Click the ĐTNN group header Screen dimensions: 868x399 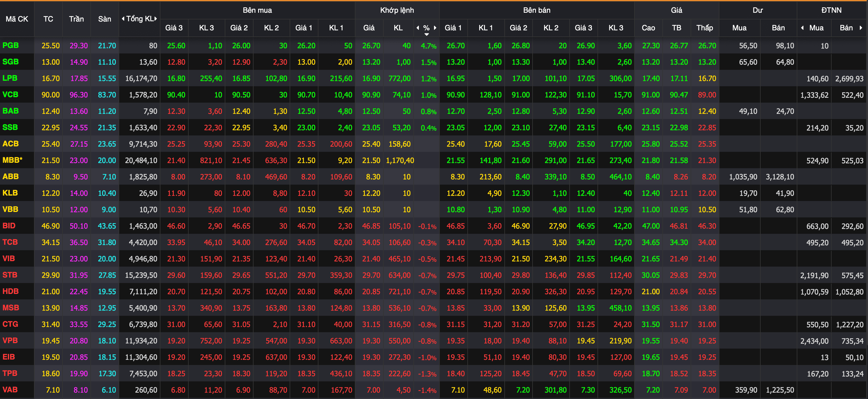point(831,10)
